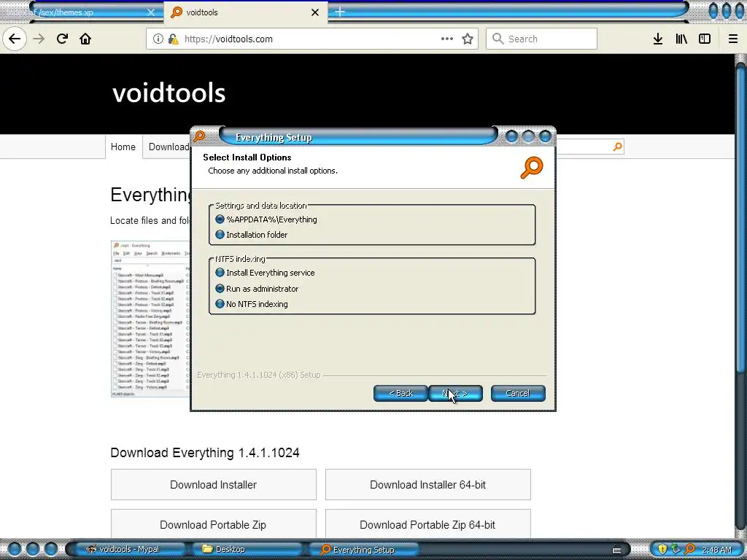This screenshot has height=560, width=747.
Task: Click the voidtools site search magnifier
Action: tap(618, 147)
